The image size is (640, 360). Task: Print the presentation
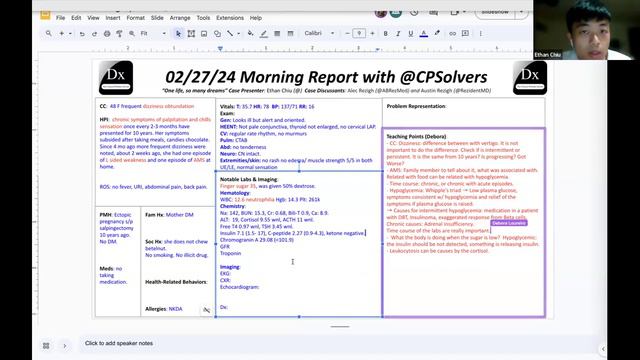pyautogui.click(x=107, y=33)
